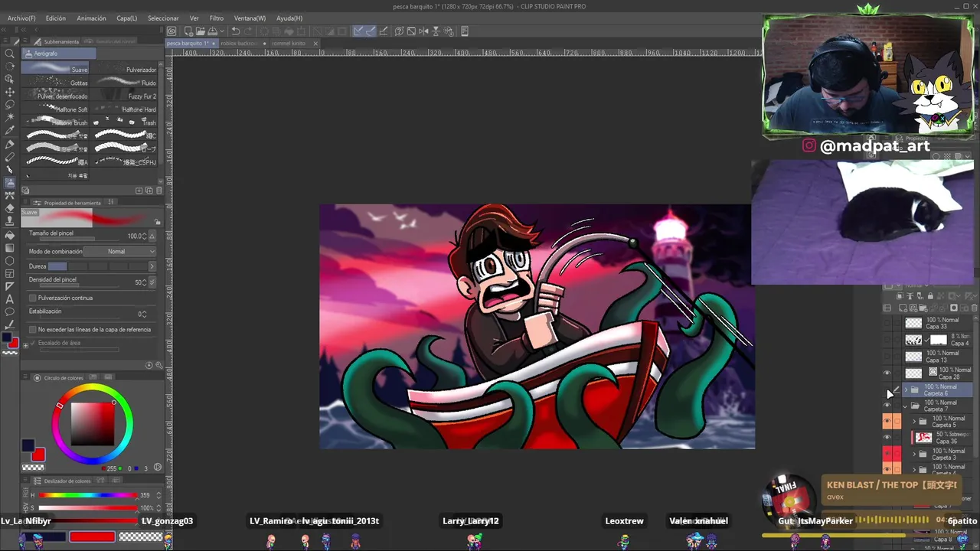
Task: Click the hue slider in color slider panel
Action: (88, 495)
